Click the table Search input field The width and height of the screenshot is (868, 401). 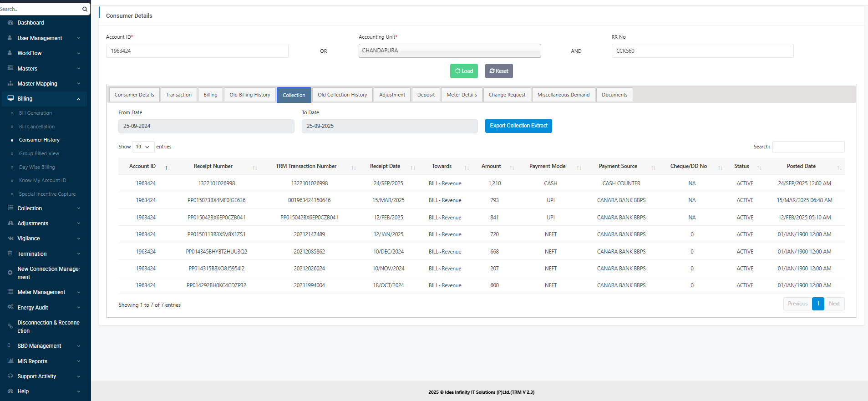(808, 147)
